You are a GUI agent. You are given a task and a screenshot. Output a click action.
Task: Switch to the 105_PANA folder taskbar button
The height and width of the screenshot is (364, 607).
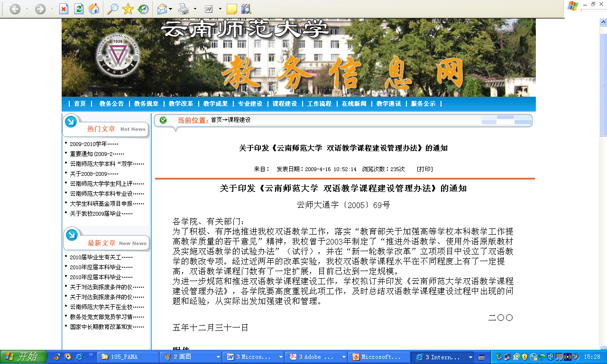point(128,357)
